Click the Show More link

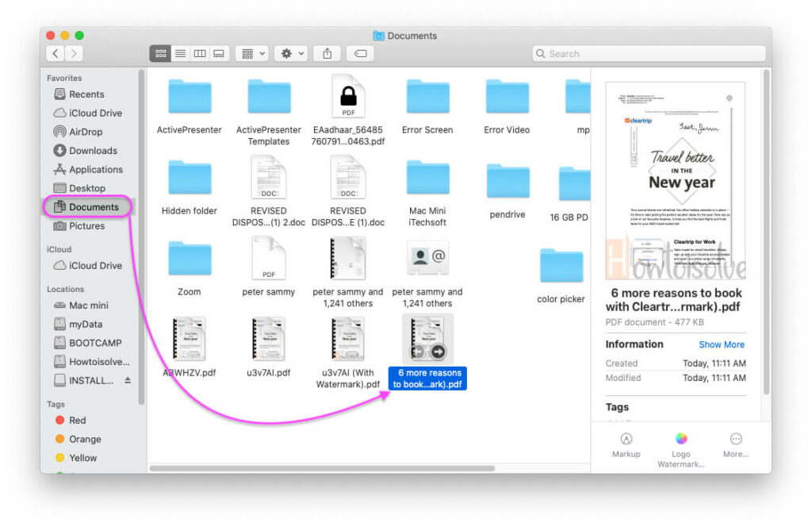pyautogui.click(x=722, y=344)
